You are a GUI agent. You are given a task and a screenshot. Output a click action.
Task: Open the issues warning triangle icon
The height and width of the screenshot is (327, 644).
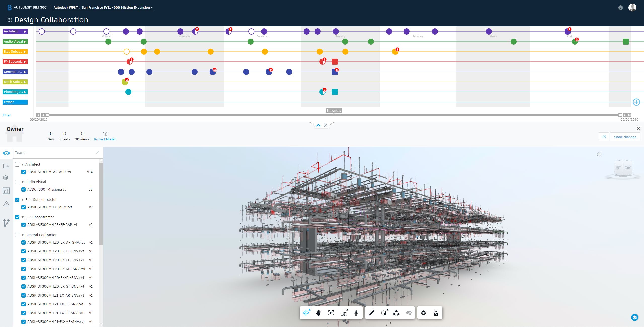point(6,204)
